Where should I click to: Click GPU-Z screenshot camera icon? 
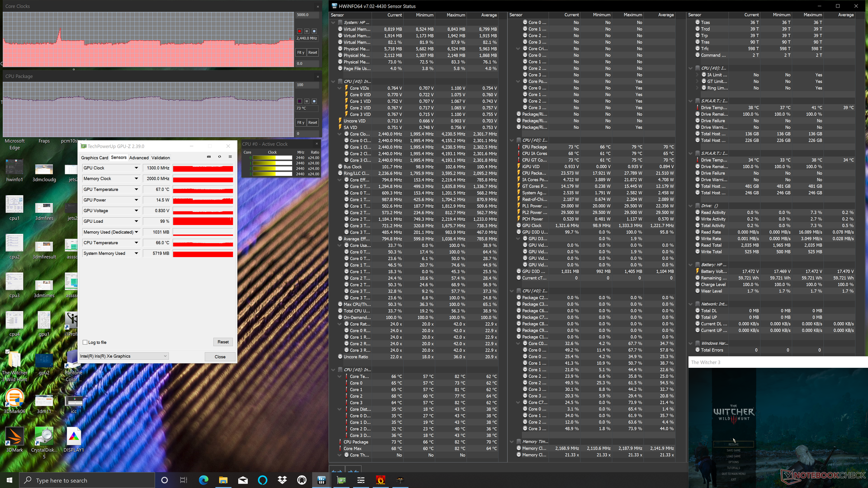pos(208,157)
